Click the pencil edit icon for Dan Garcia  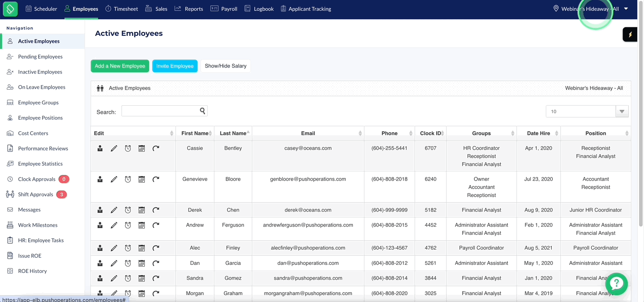pos(114,263)
